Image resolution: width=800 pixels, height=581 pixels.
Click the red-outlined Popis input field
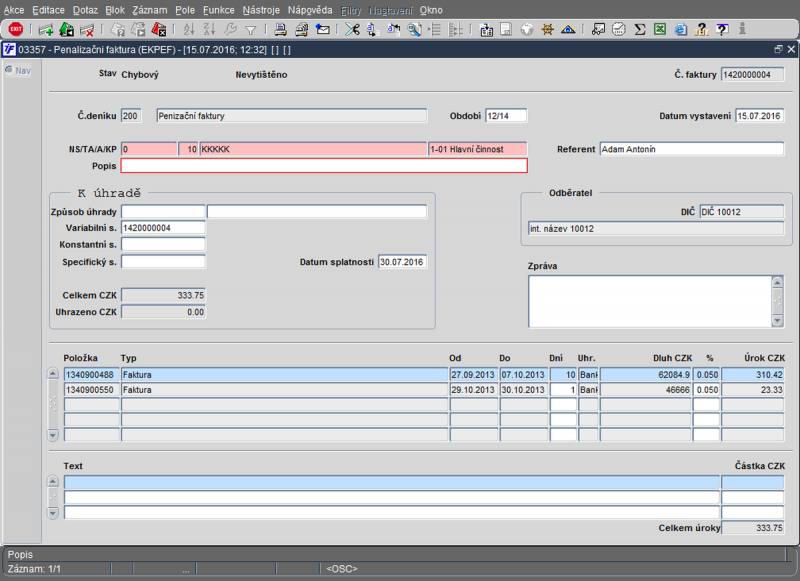323,166
